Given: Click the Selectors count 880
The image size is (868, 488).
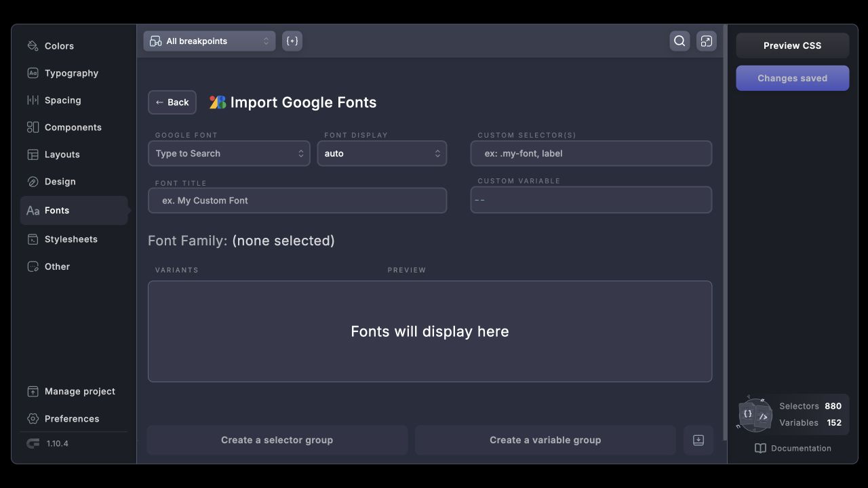Looking at the screenshot, I should [833, 406].
